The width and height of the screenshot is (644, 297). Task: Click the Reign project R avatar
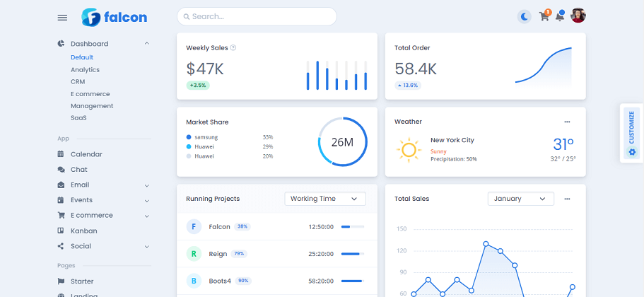click(194, 254)
